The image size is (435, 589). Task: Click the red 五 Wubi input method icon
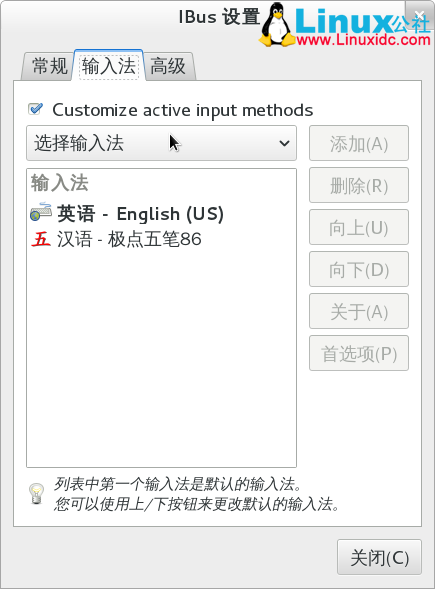point(41,239)
